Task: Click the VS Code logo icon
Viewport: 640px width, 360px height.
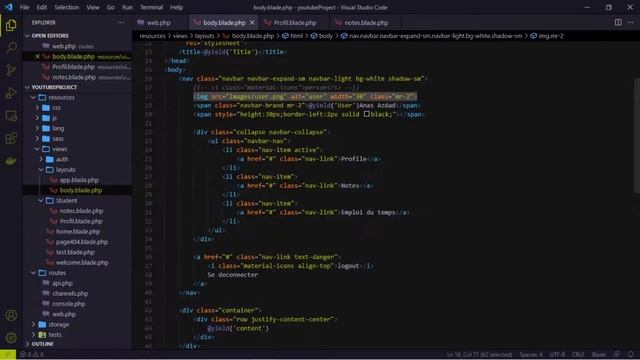Action: 9,7
